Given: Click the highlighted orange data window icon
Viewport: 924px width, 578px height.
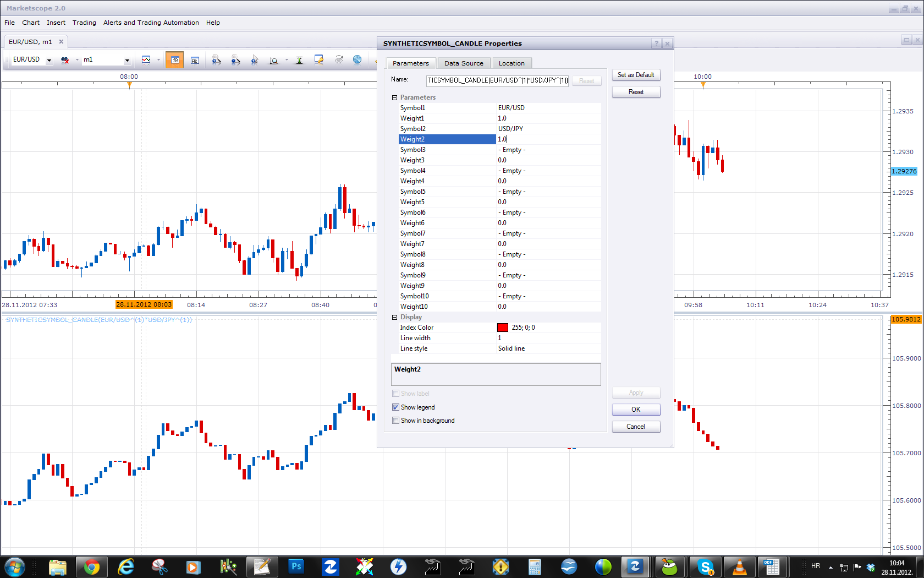Looking at the screenshot, I should tap(175, 59).
